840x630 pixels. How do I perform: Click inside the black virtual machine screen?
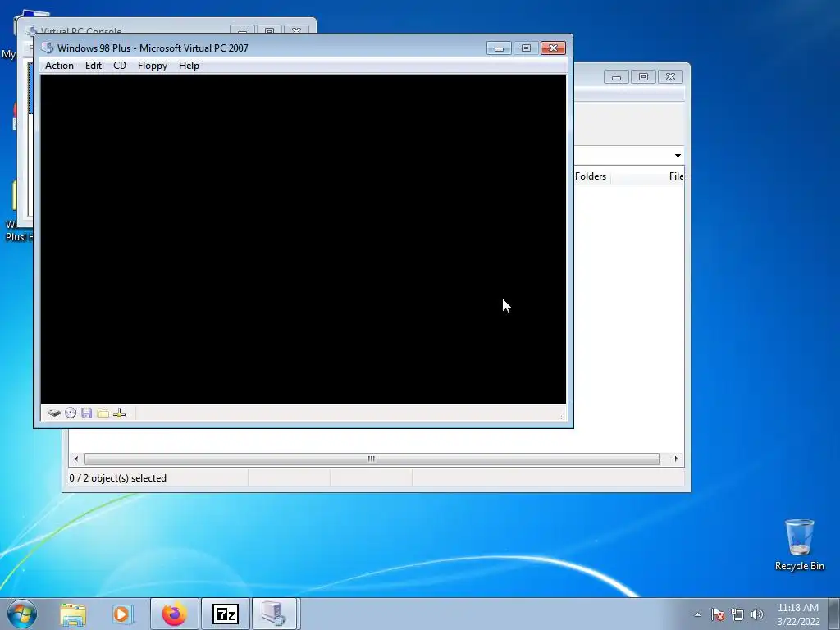coord(304,239)
